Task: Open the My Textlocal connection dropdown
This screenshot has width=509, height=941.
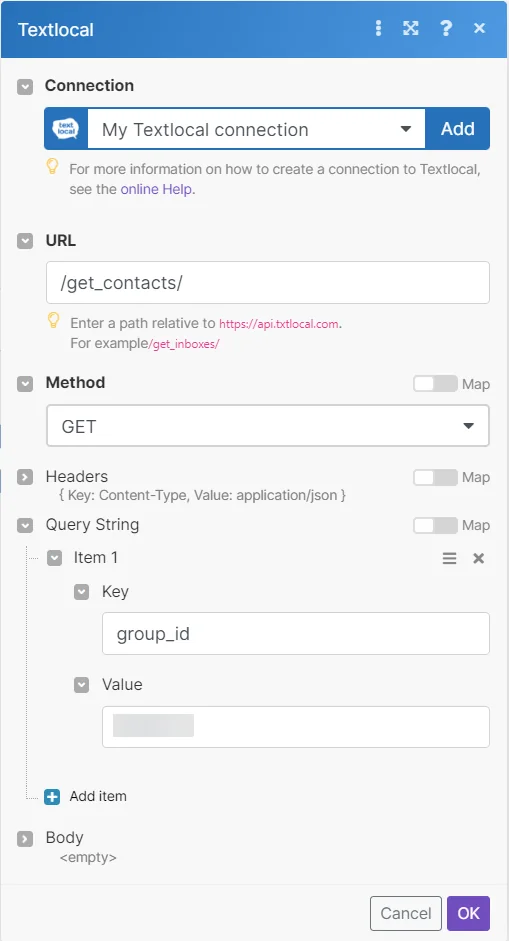Action: 256,128
